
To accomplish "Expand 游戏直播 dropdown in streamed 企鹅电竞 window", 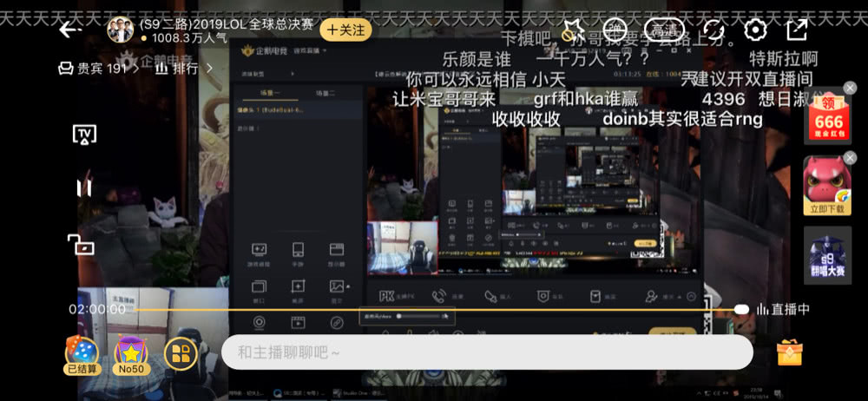I will [310, 51].
